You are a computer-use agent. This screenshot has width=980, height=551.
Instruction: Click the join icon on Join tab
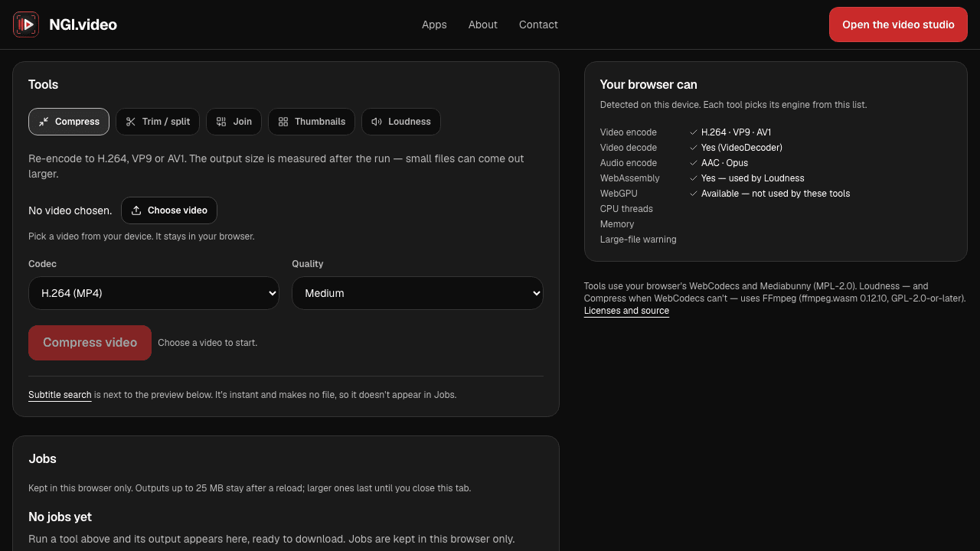(221, 122)
